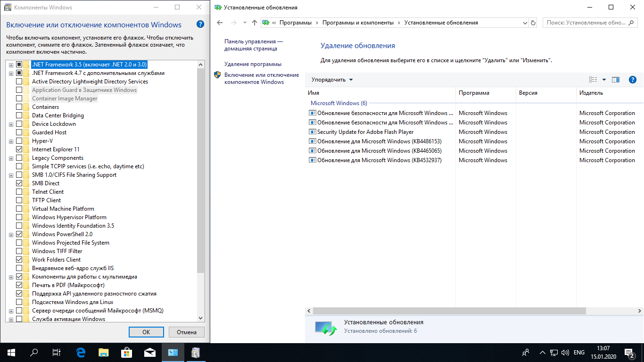Uncheck Work Folders Client
The width and height of the screenshot is (644, 362).
(19, 260)
